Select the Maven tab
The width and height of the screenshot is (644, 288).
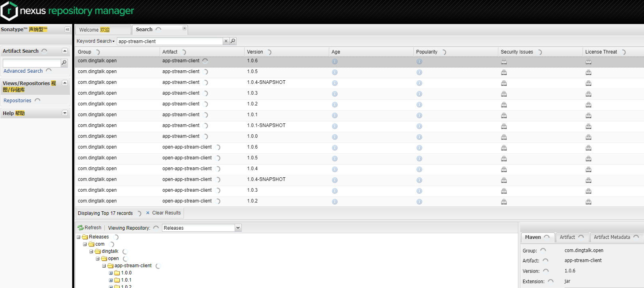537,237
